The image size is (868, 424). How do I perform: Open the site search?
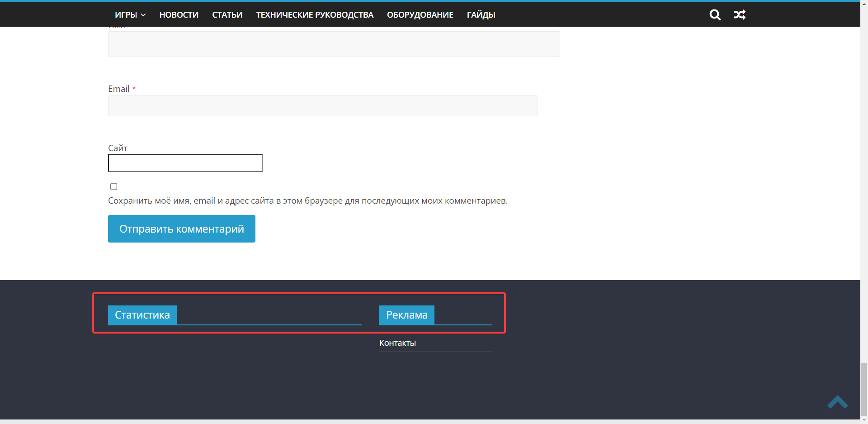pos(715,14)
